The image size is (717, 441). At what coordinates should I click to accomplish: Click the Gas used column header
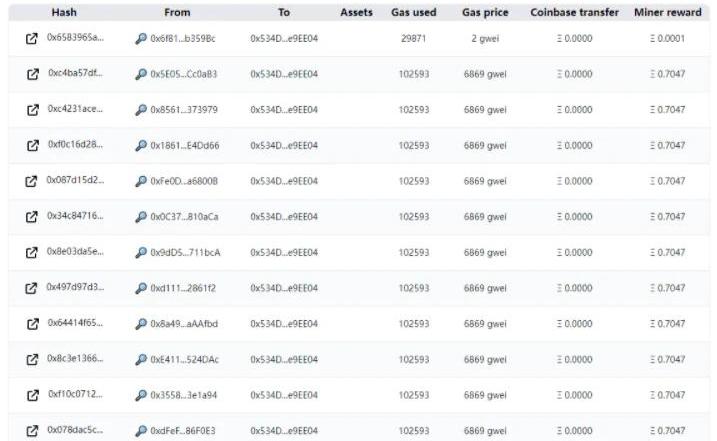(413, 13)
